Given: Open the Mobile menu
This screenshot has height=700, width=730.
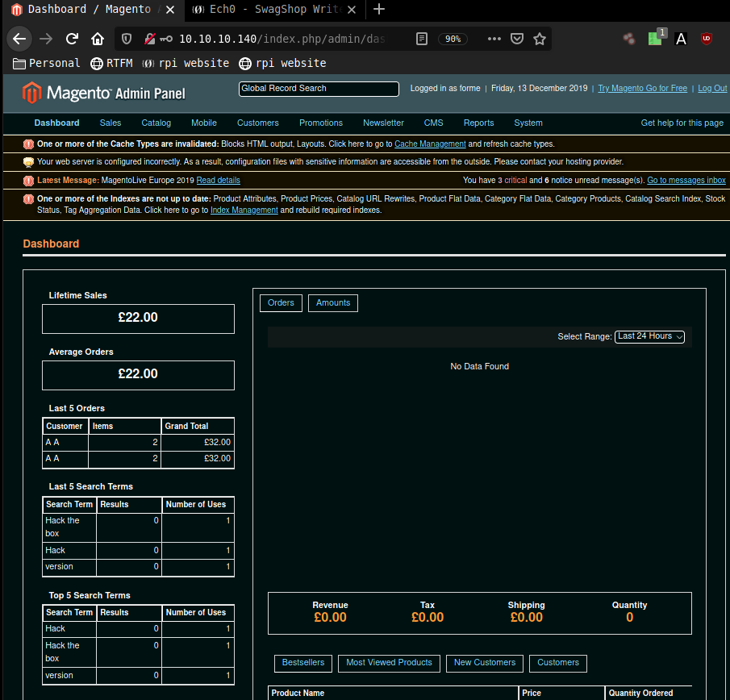Looking at the screenshot, I should 204,123.
